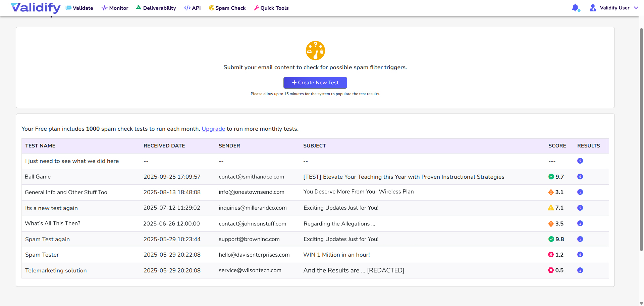This screenshot has height=306, width=644.
Task: Click the page vertical scrollbar
Action: click(641, 139)
